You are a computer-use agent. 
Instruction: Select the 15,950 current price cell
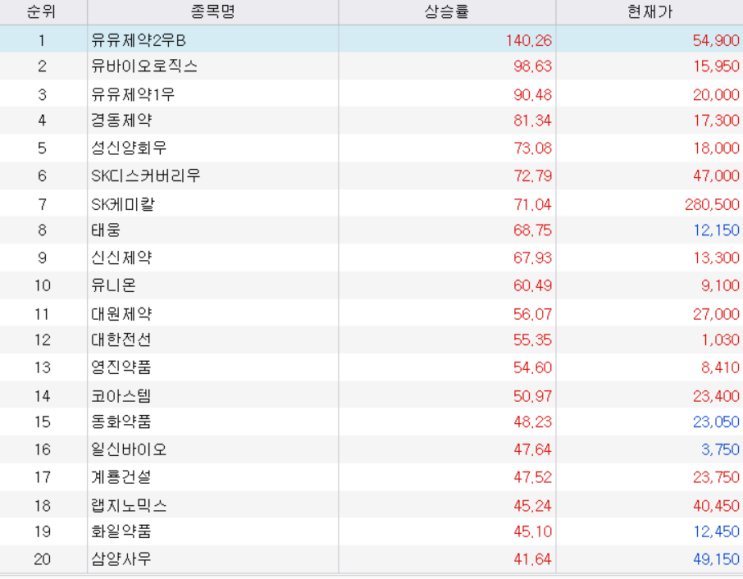point(716,66)
